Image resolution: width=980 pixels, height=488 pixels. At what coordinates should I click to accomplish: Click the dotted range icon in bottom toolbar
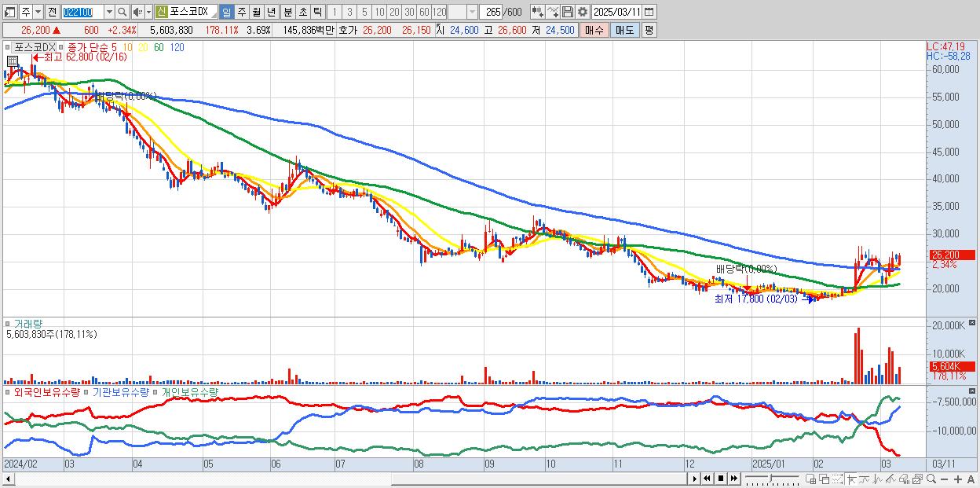(837, 479)
